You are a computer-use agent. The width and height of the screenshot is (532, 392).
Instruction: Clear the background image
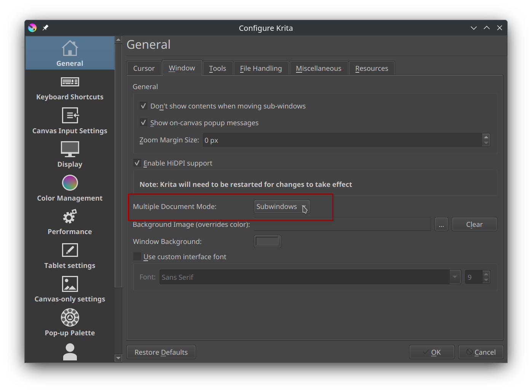click(475, 225)
